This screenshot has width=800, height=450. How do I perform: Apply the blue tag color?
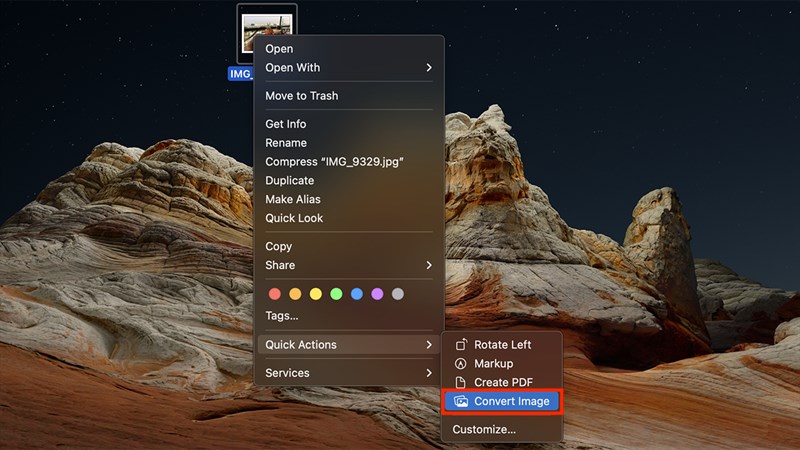[x=357, y=294]
